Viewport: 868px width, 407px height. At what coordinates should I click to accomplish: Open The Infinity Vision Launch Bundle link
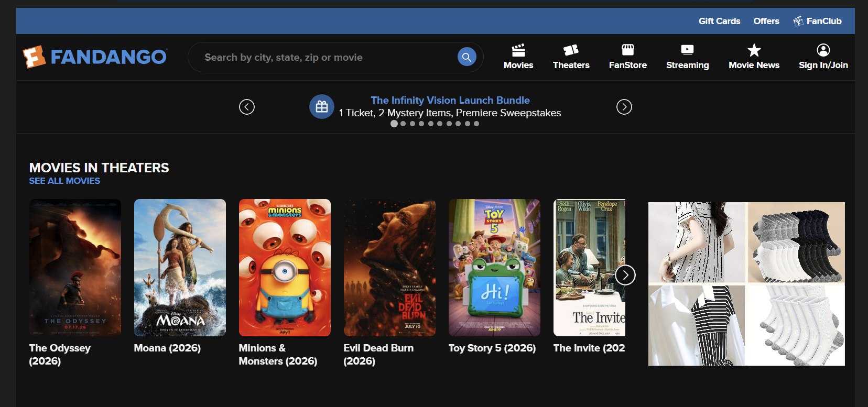450,100
